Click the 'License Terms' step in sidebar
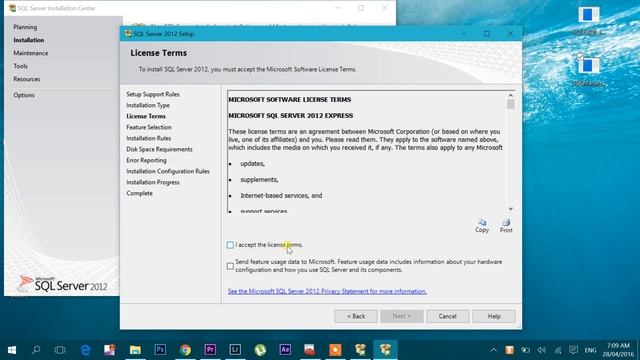This screenshot has height=360, width=640. 146,116
